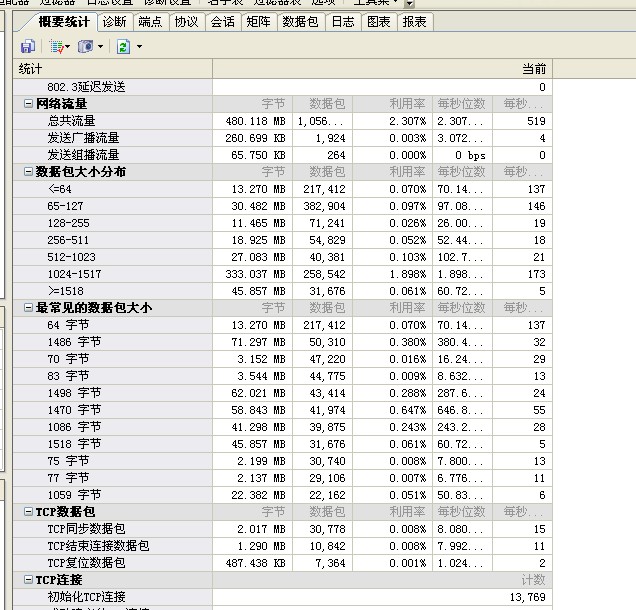Image resolution: width=636 pixels, height=610 pixels.
Task: Click the 333.037 MB bytes value
Action: [256, 275]
